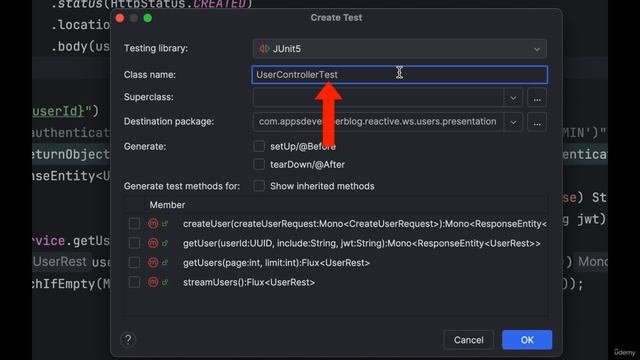Click the public visibility icon on getUsers row

[165, 262]
